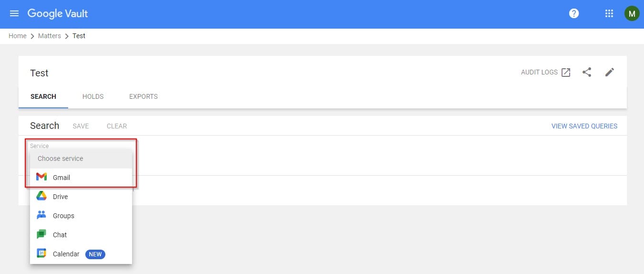Switch to the Holds tab

[x=93, y=96]
